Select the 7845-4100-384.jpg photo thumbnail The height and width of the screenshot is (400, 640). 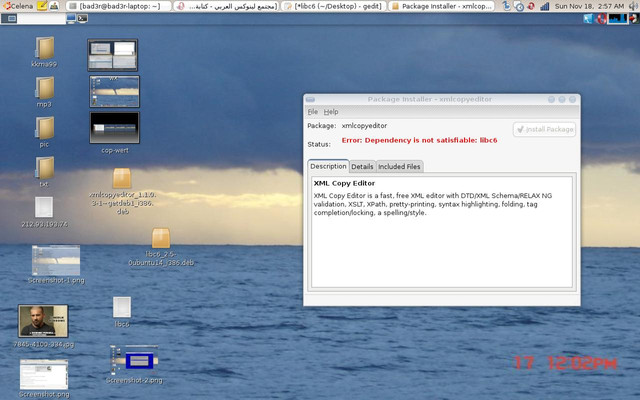43,326
